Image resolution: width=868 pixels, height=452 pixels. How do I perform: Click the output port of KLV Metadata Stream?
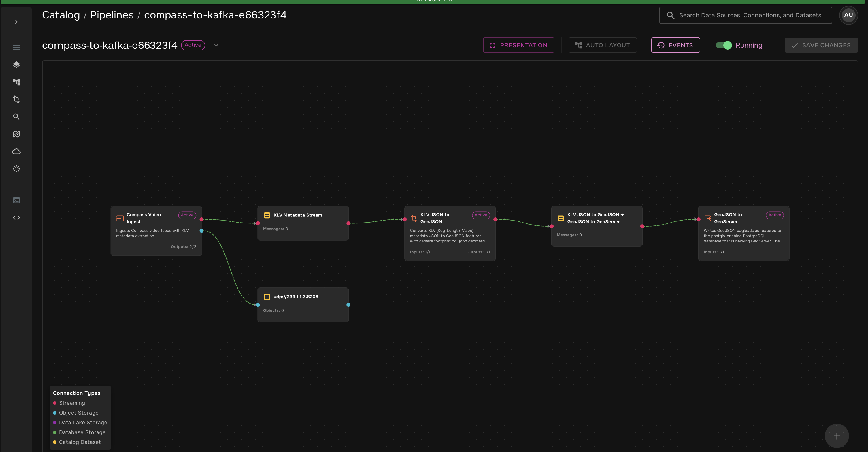click(x=348, y=223)
